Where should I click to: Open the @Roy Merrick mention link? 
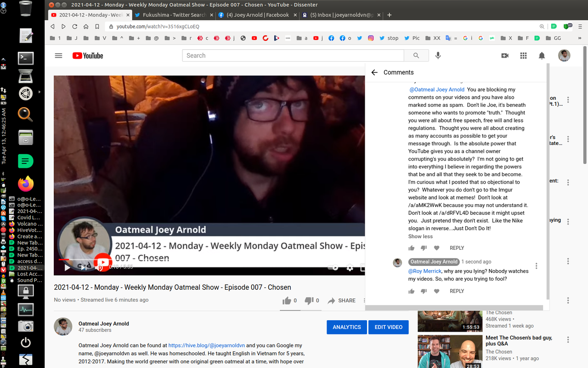(425, 271)
